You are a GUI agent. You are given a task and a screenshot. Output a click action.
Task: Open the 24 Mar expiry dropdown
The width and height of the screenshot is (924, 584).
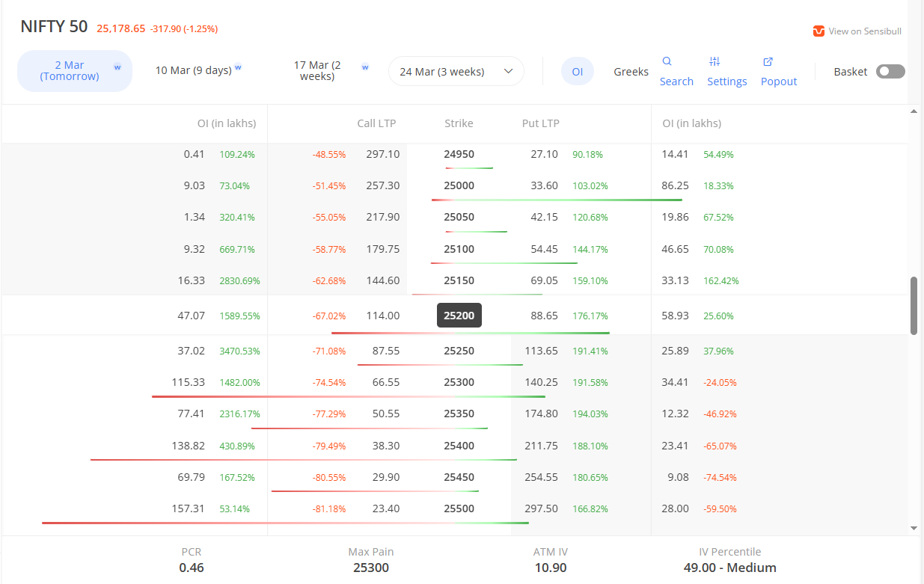point(456,72)
